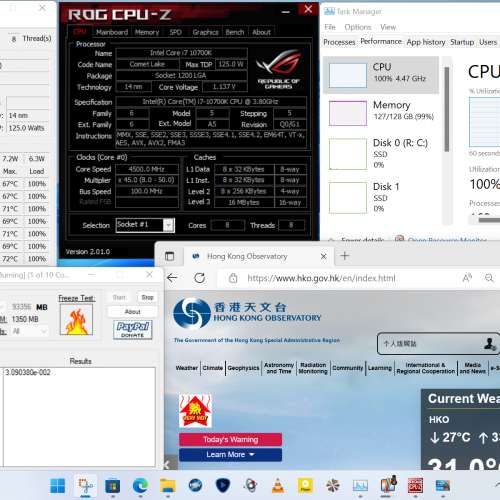Click the Task Manager sidebar scrollbar
Viewport: 500px width, 500px height.
(447, 109)
